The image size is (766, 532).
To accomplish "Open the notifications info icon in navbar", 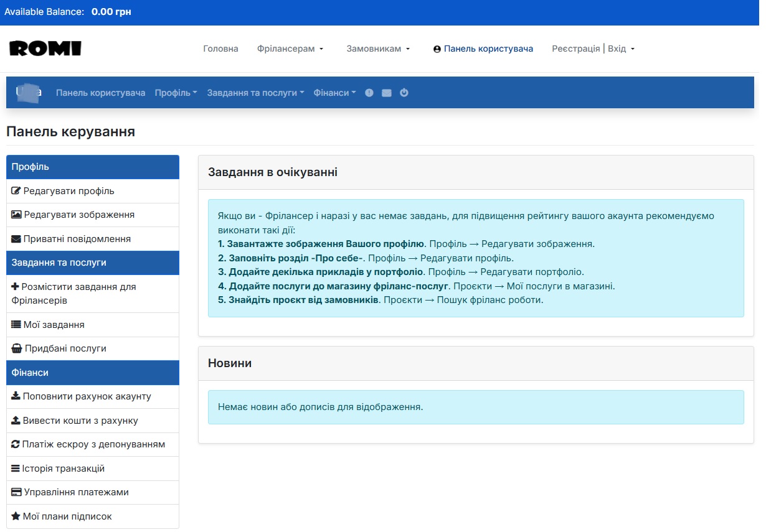I will click(369, 92).
